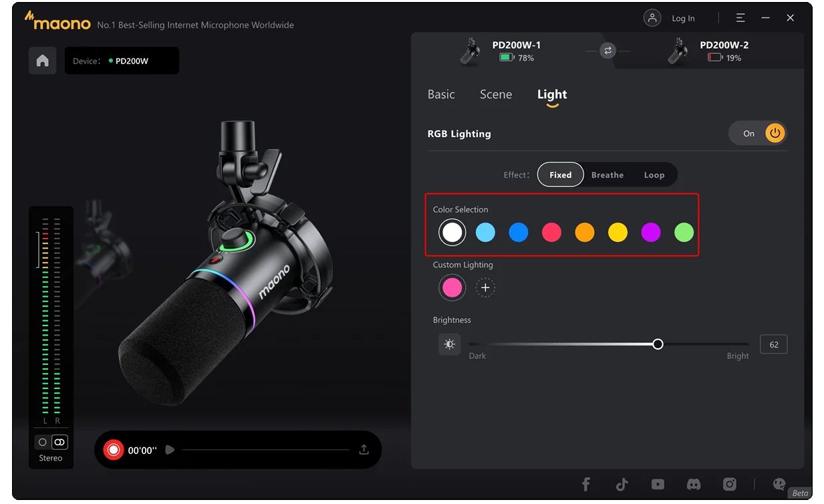Image resolution: width=824 pixels, height=504 pixels.
Task: Click the Discord social icon
Action: pyautogui.click(x=694, y=484)
